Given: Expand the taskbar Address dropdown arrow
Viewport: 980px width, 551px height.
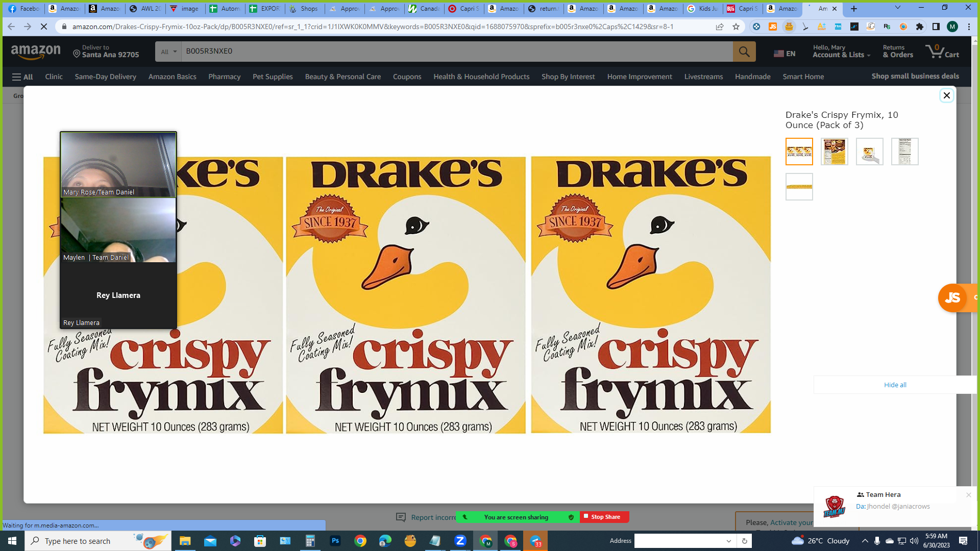Looking at the screenshot, I should (729, 541).
